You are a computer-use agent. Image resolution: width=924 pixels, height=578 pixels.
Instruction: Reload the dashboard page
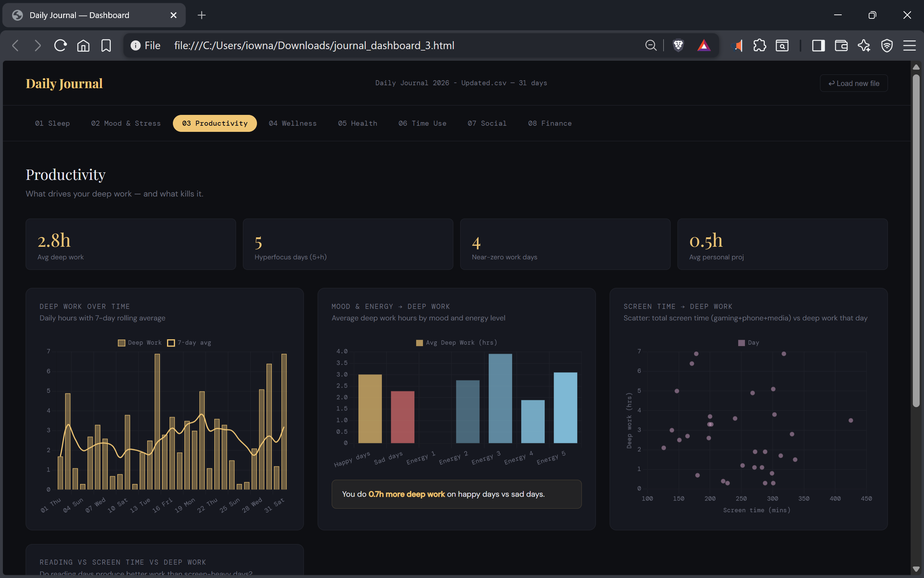tap(60, 46)
